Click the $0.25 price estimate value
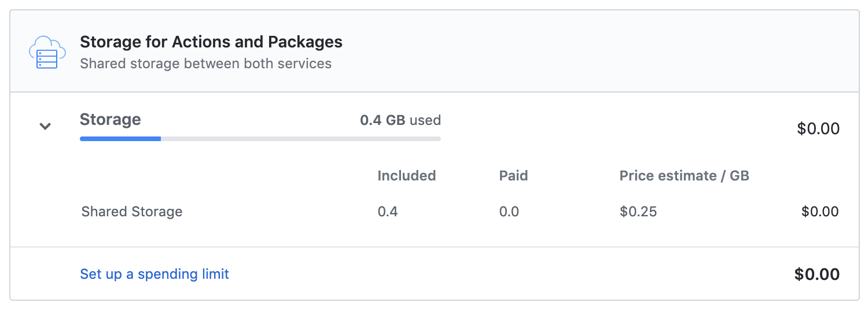868x310 pixels. click(x=638, y=212)
